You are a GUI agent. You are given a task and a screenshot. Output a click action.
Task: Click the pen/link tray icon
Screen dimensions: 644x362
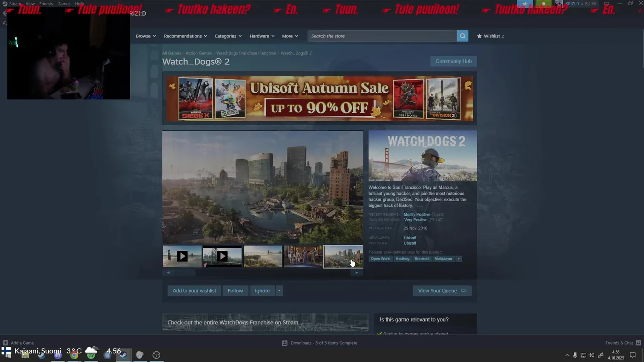coord(601,355)
